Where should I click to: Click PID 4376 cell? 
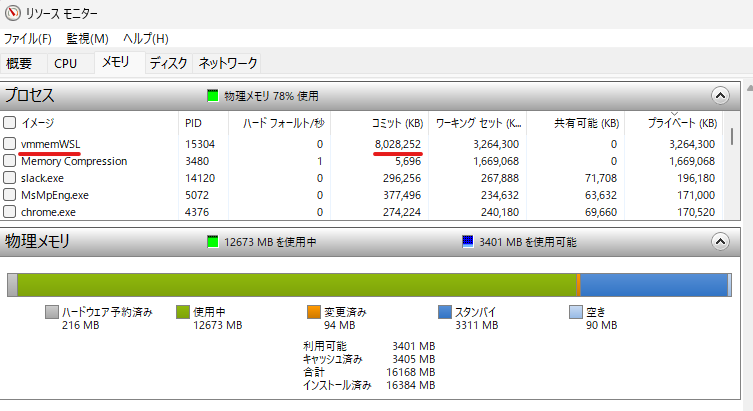[x=197, y=212]
